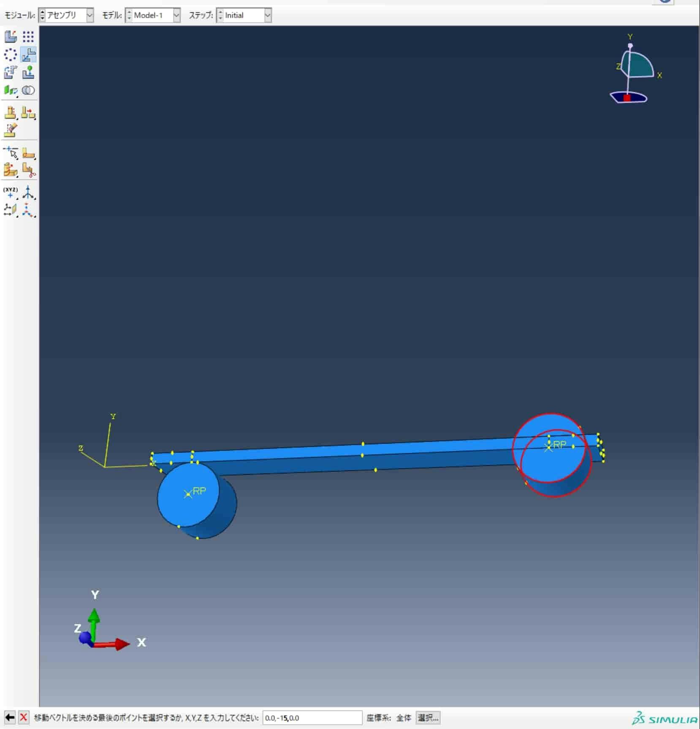Open the green Create Constraint tool
Screen dimensions: 700x729
tap(11, 90)
